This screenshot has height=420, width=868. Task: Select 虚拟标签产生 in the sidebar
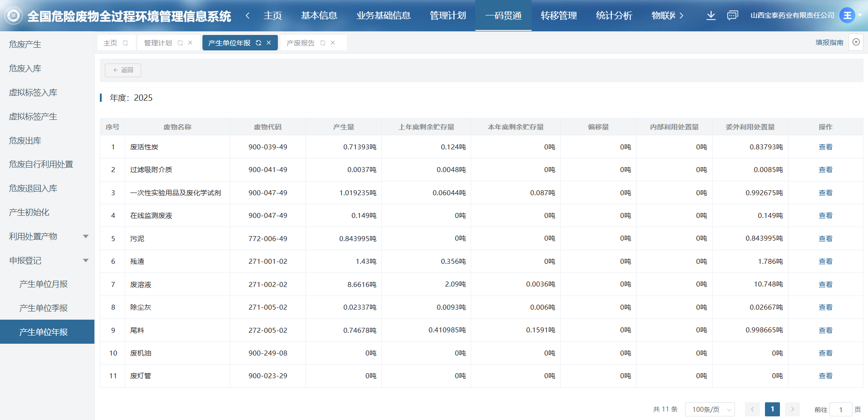click(47, 116)
